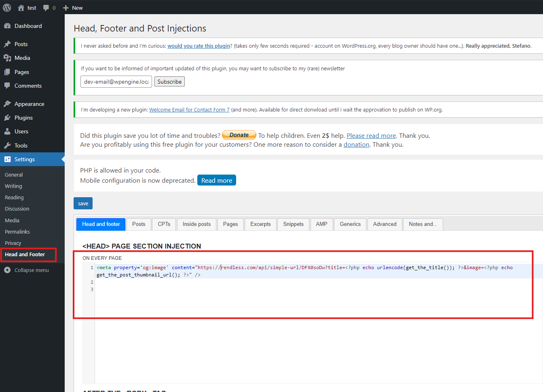Switch to the Posts tab
The height and width of the screenshot is (392, 543).
pos(139,224)
